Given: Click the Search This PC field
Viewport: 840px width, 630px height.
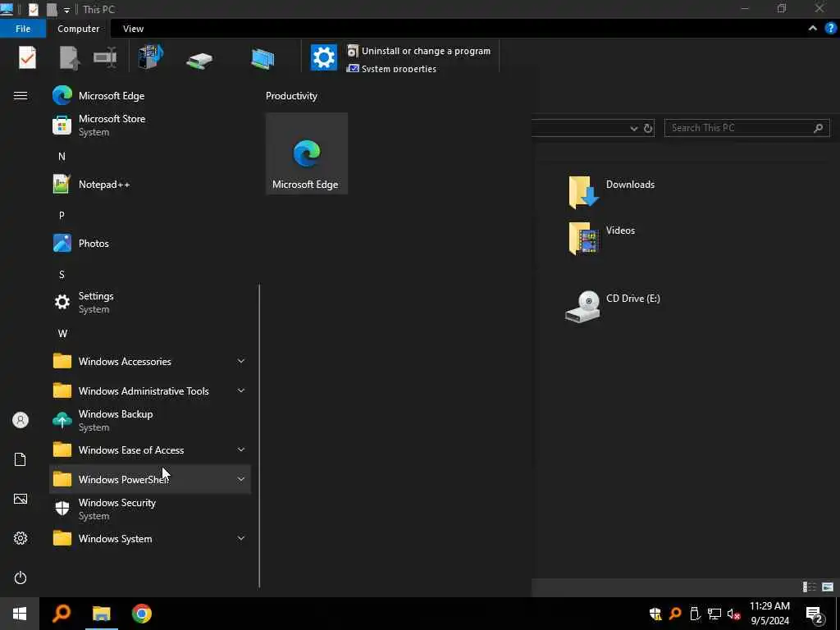Looking at the screenshot, I should click(x=746, y=128).
